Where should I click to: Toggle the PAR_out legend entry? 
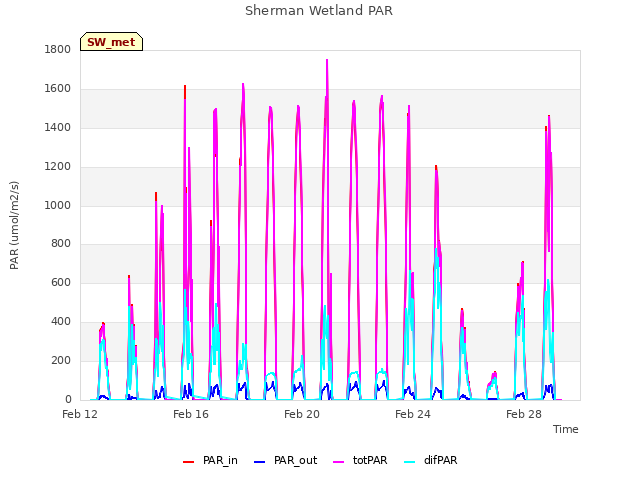tap(286, 460)
